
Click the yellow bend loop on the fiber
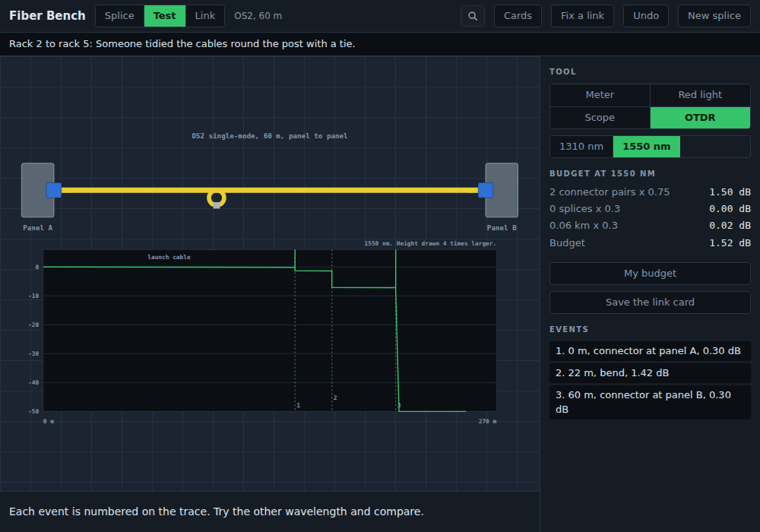tap(216, 198)
